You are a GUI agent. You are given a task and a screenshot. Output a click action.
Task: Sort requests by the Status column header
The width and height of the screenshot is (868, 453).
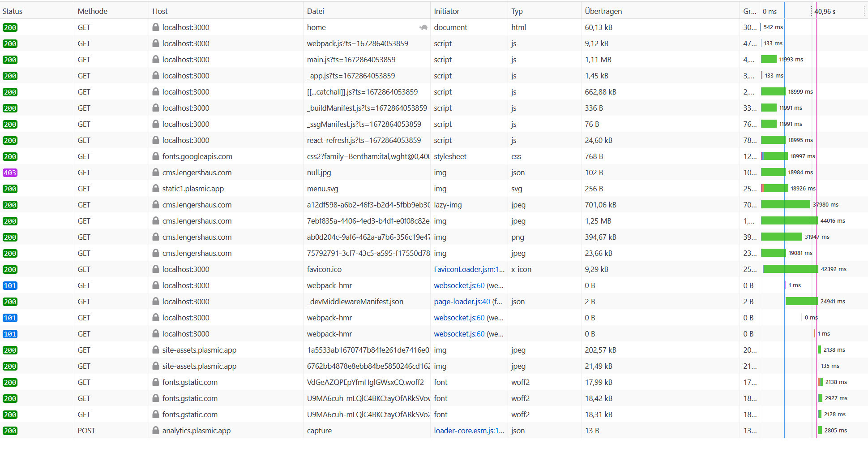tap(13, 11)
